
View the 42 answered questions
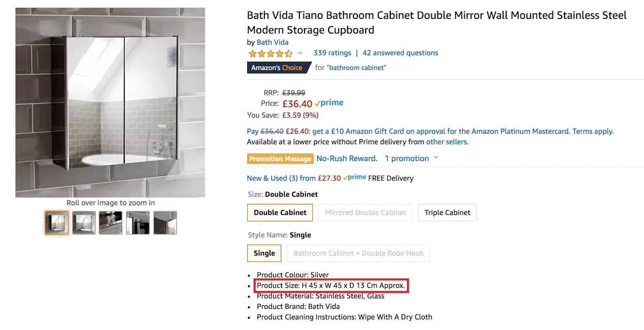(400, 53)
